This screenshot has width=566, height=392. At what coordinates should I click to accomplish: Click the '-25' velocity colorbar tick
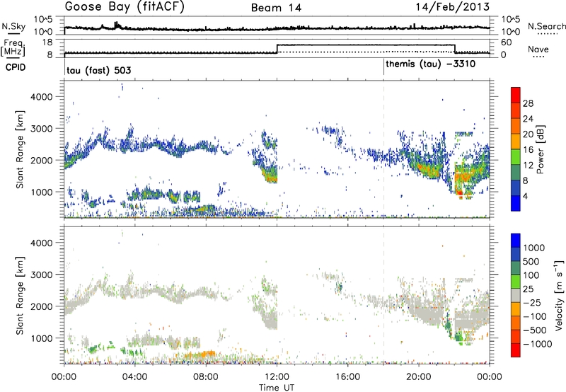pyautogui.click(x=532, y=302)
